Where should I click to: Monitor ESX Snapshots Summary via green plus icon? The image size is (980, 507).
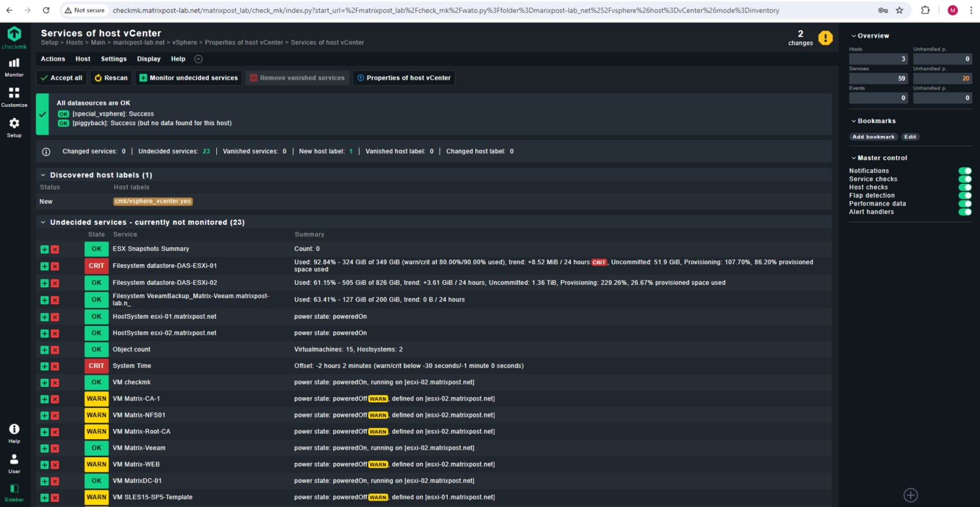coord(44,249)
